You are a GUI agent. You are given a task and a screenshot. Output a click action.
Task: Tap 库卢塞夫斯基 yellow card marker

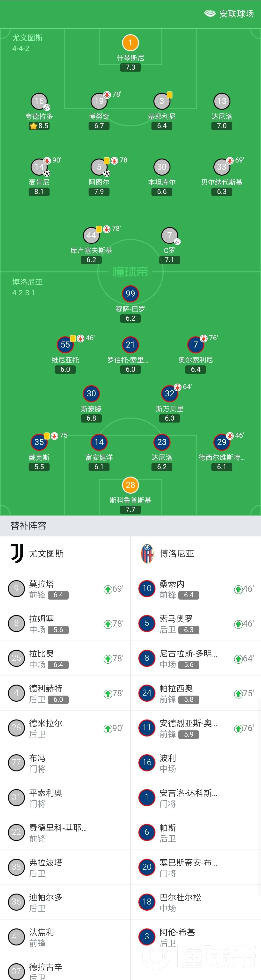click(99, 229)
